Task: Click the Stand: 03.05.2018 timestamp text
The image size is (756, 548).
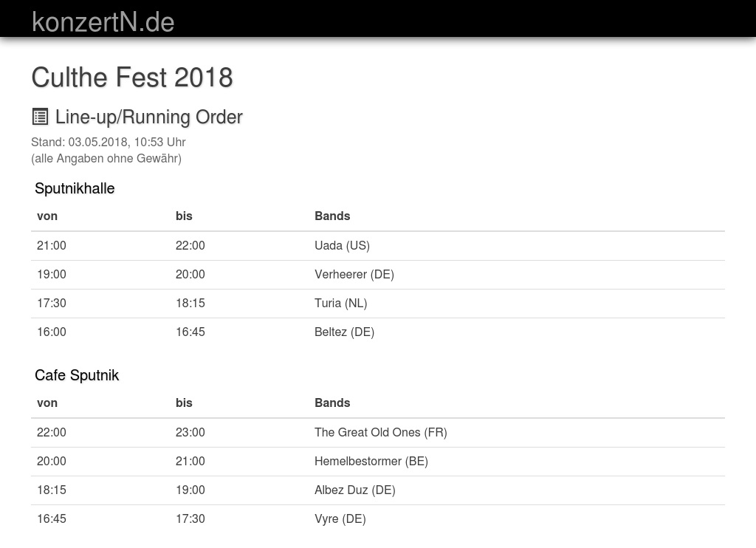Action: pos(108,142)
